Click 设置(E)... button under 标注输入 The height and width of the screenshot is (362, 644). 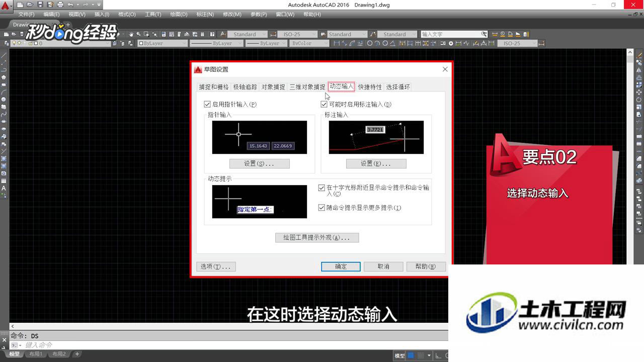[x=376, y=163]
